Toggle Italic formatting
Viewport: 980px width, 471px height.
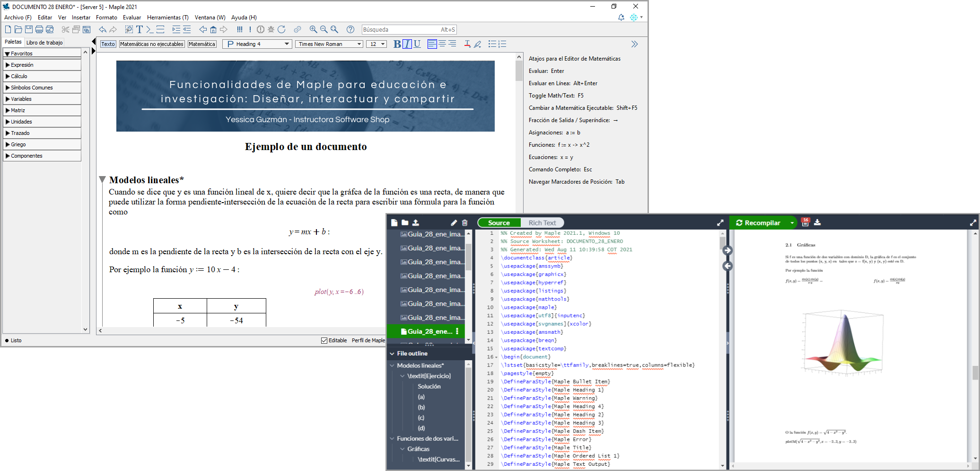tap(407, 44)
